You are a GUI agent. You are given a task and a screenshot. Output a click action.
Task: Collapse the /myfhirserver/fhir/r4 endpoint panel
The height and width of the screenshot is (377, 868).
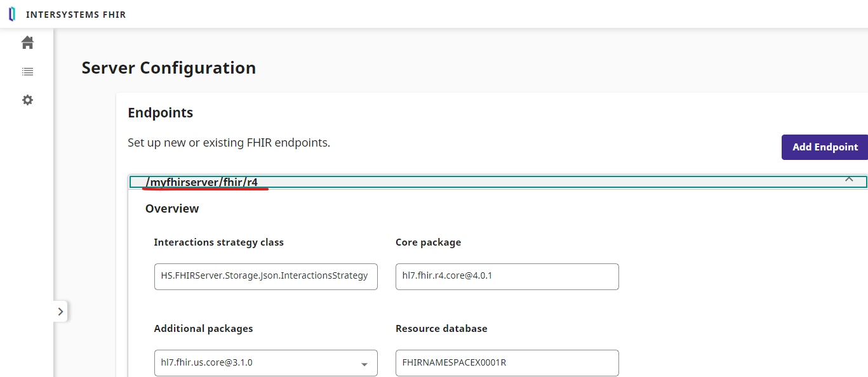(849, 180)
